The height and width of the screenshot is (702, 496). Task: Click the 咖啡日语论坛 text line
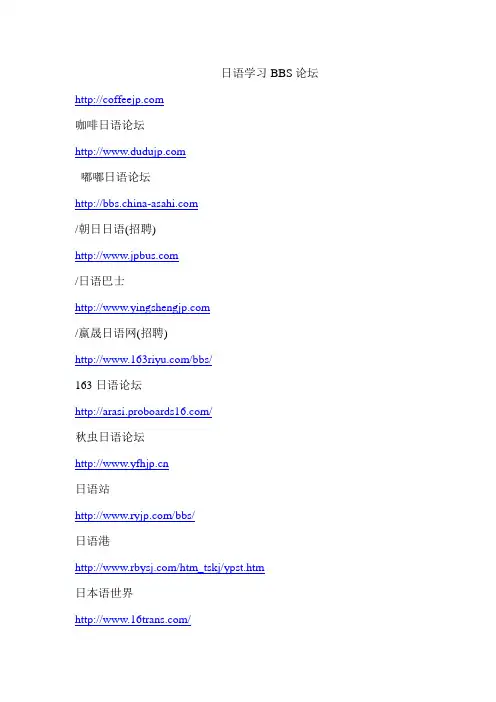point(110,125)
